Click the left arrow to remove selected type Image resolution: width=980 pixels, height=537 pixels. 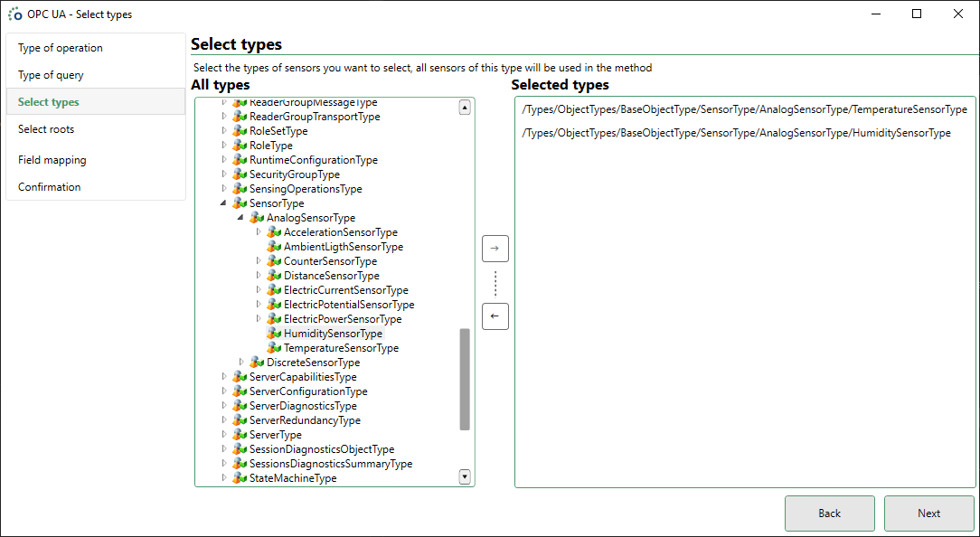[495, 316]
